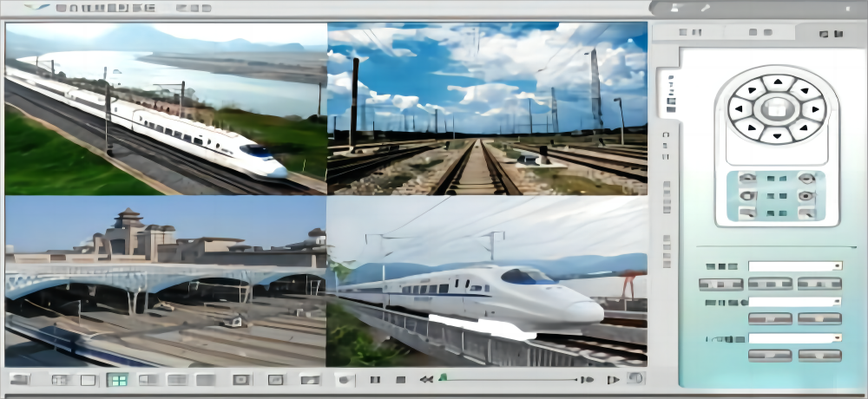Image resolution: width=868 pixels, height=399 pixels.
Task: Open the first dropdown in control panel
Action: coord(795,266)
